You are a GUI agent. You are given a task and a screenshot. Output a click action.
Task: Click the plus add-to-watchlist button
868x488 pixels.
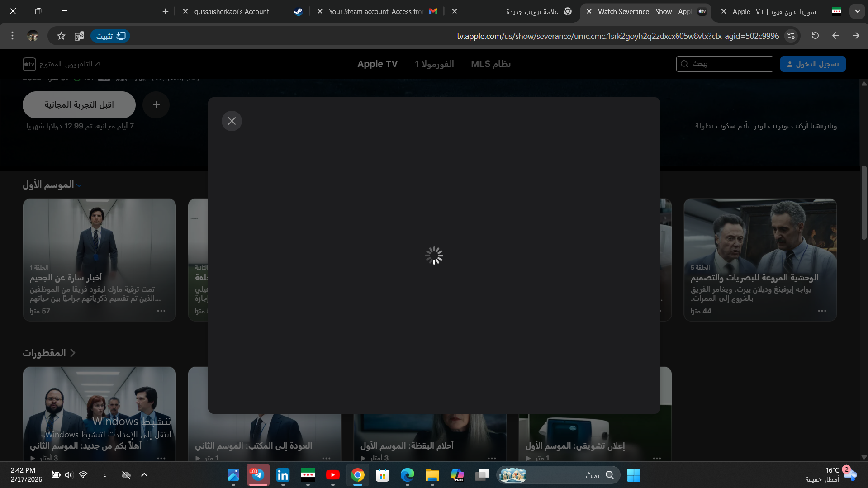click(156, 105)
